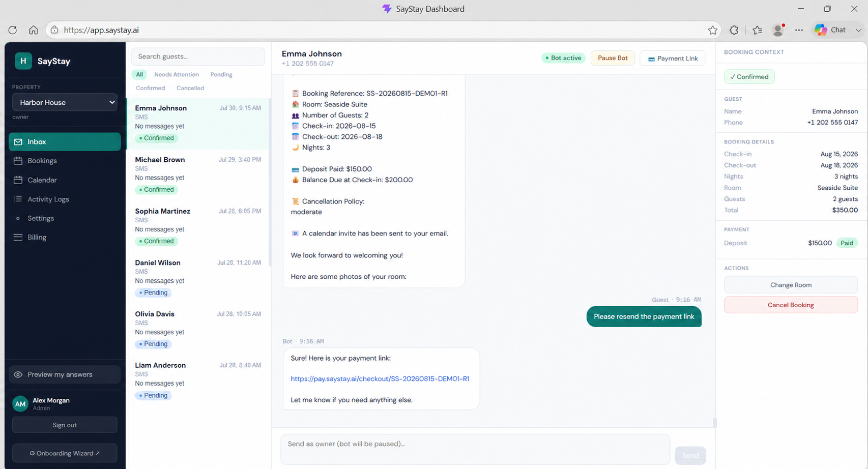Click the SayStay H logo
This screenshot has height=469, width=868.
[x=23, y=61]
